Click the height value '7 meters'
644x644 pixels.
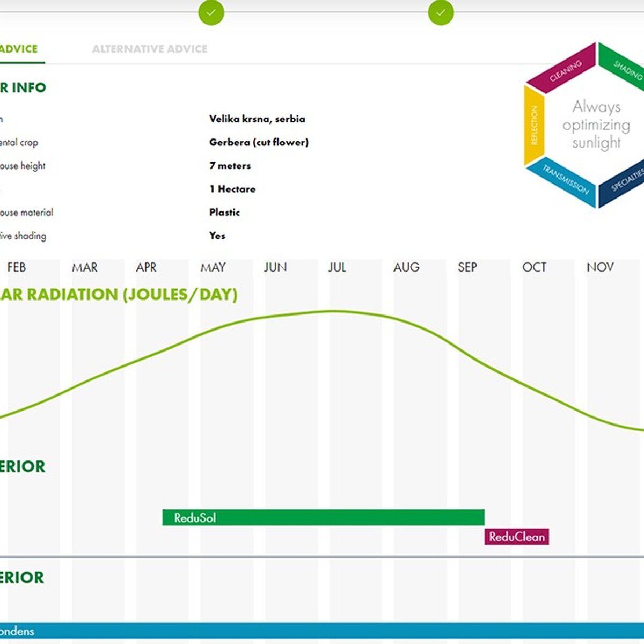pos(230,166)
